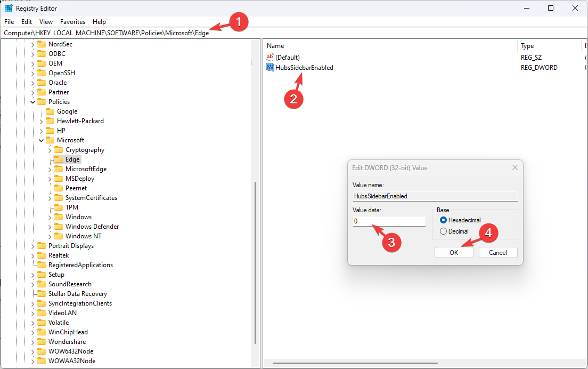Open the Edit menu

click(27, 22)
